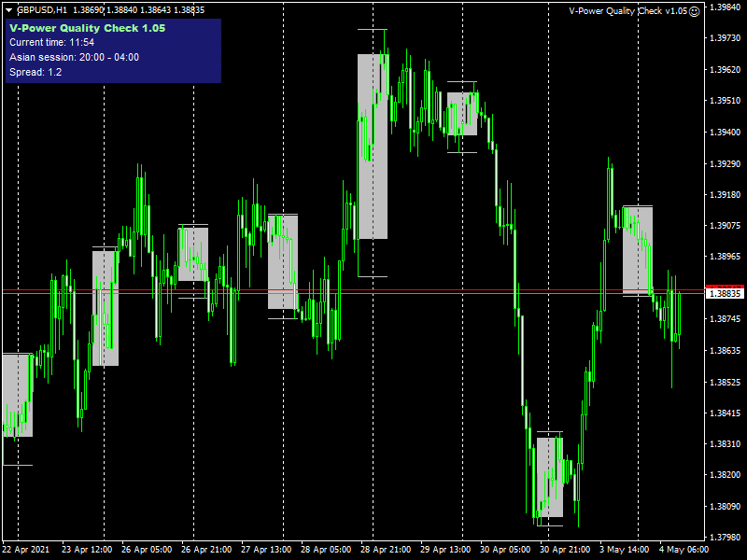The height and width of the screenshot is (560, 747).
Task: Click the 1.37980 price scale label
Action: 726,537
